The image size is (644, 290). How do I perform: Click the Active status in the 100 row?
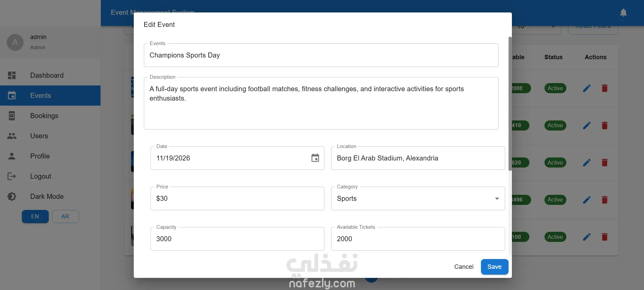point(555,237)
